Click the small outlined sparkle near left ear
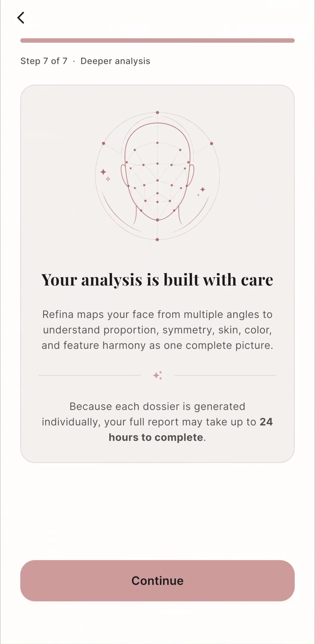Screen dimensions: 315x644 (108, 179)
